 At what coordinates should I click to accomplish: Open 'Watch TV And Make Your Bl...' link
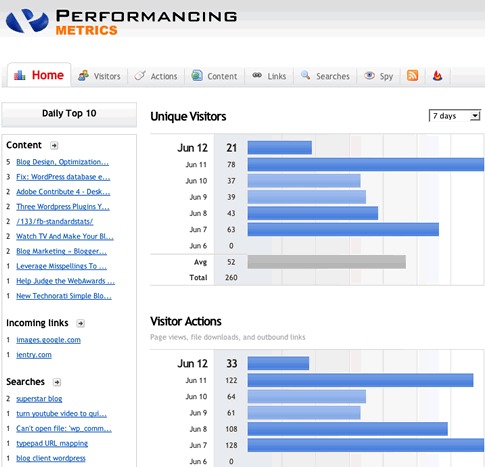(x=65, y=236)
